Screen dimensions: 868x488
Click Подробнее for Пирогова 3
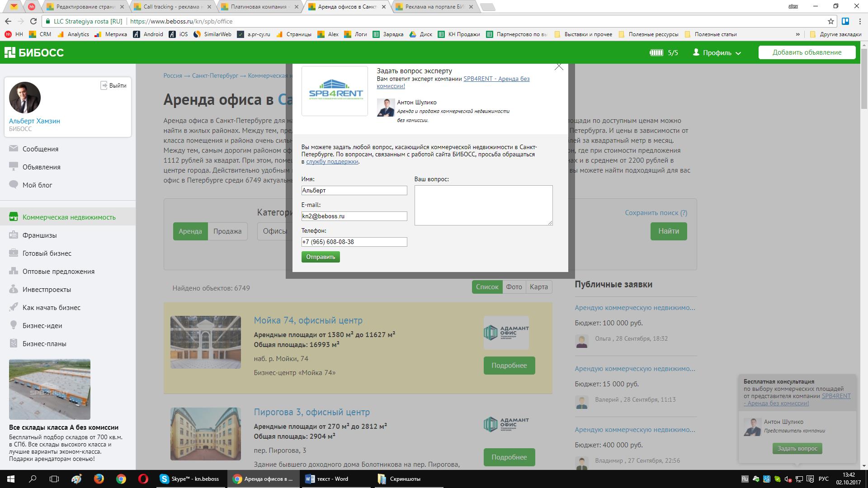click(x=509, y=457)
